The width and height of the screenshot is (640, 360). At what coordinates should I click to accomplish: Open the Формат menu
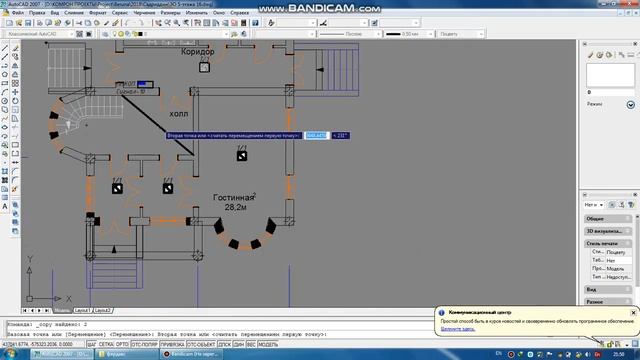pyautogui.click(x=98, y=13)
